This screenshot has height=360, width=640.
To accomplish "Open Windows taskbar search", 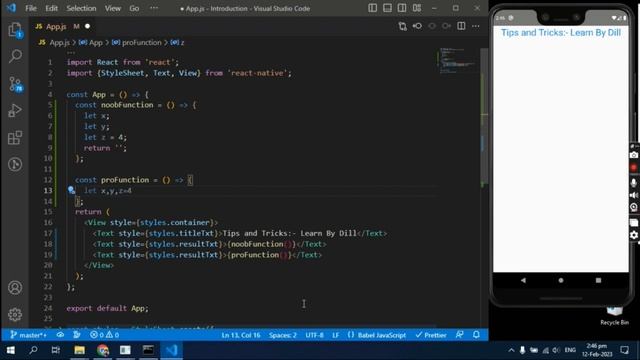I will point(33,350).
